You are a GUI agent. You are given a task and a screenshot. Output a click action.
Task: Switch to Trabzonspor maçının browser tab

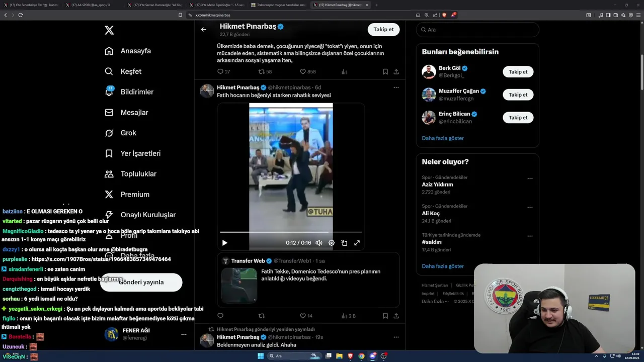pos(279,5)
